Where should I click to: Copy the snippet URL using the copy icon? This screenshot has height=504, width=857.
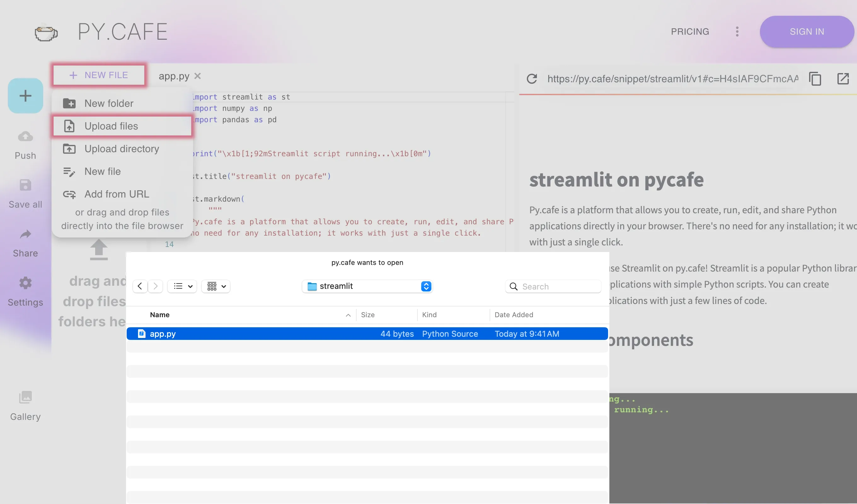tap(815, 78)
